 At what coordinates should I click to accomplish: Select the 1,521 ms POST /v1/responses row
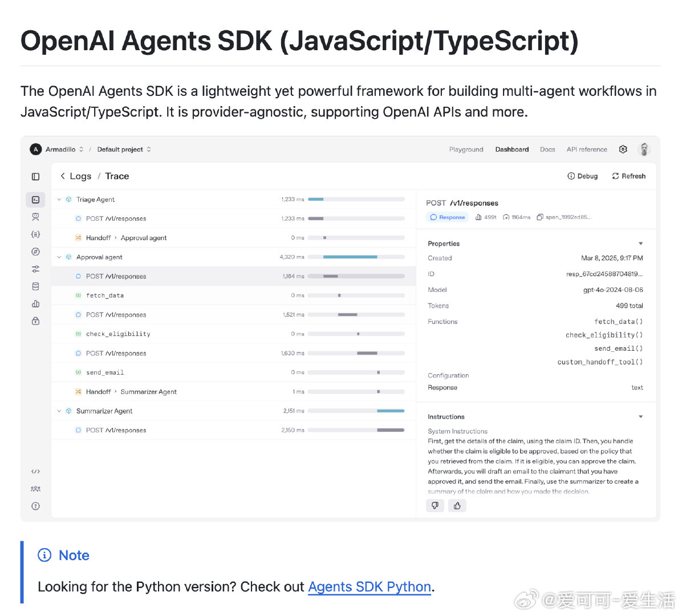coord(234,314)
